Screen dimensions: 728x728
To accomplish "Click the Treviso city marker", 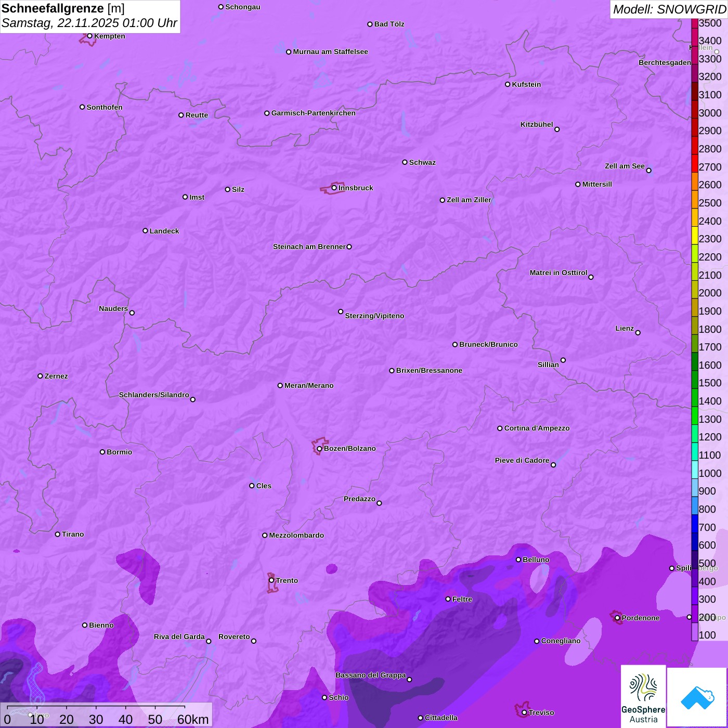I will (524, 712).
